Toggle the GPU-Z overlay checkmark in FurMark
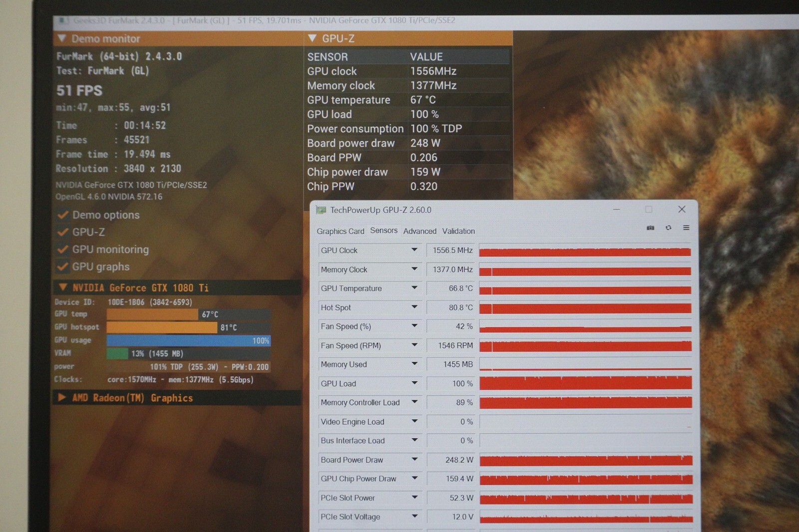The image size is (799, 532). tap(63, 232)
